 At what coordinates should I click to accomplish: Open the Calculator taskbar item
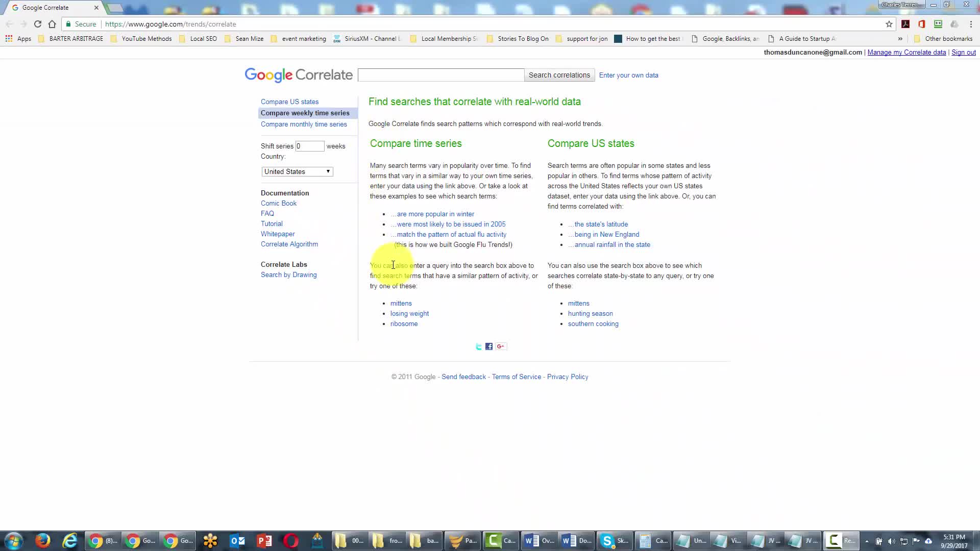tap(652, 541)
